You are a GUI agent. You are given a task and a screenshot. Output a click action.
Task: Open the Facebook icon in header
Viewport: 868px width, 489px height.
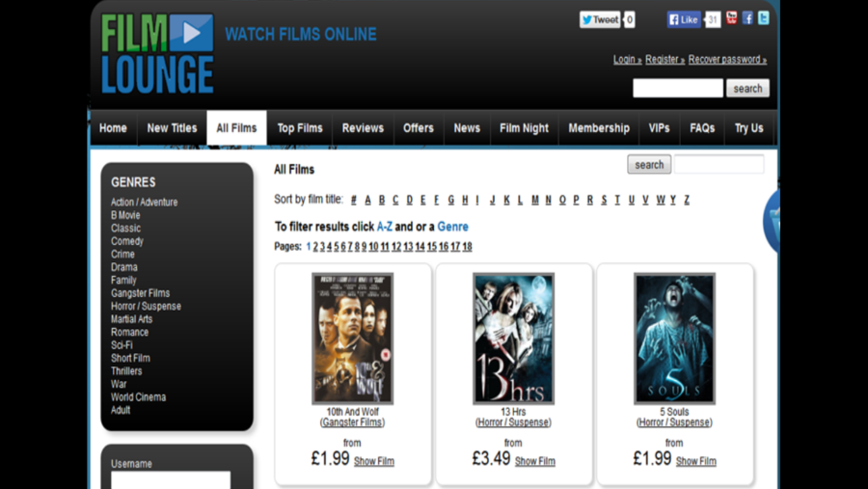point(747,18)
